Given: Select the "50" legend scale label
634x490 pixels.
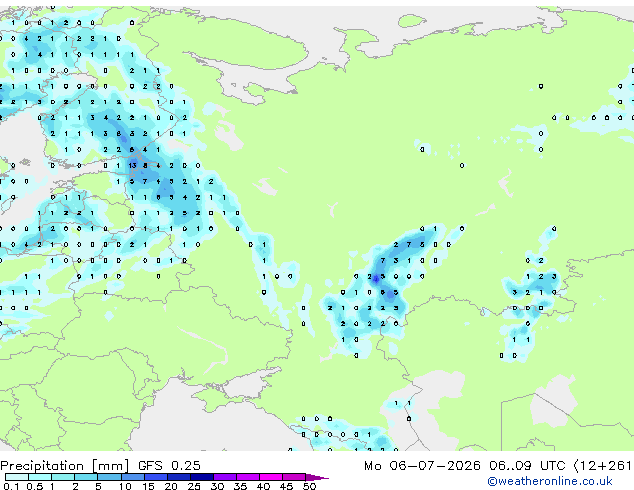Looking at the screenshot, I should coord(309,486).
